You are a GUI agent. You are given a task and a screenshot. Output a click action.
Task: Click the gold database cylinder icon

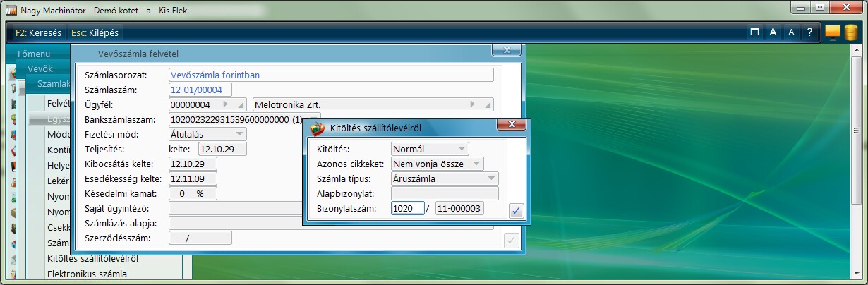click(850, 32)
